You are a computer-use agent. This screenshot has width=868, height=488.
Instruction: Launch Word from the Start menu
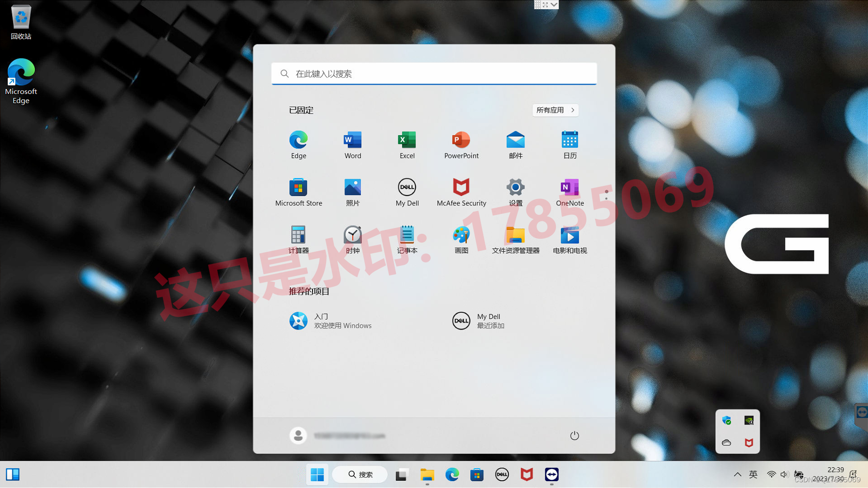point(353,145)
